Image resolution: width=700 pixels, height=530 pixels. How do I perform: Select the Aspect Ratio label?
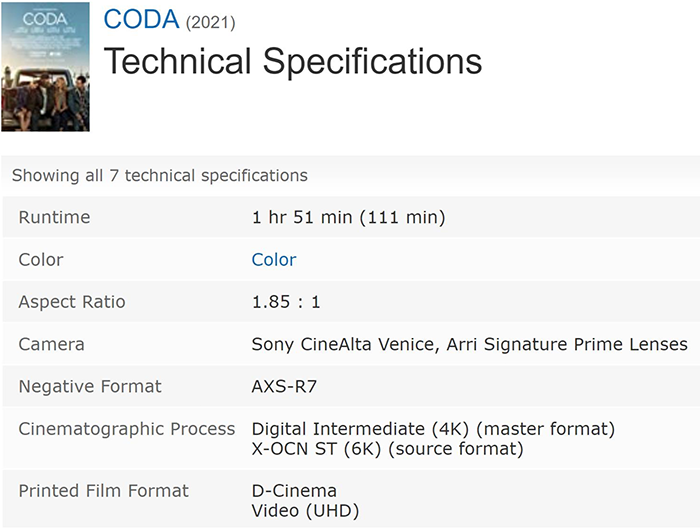point(72,302)
